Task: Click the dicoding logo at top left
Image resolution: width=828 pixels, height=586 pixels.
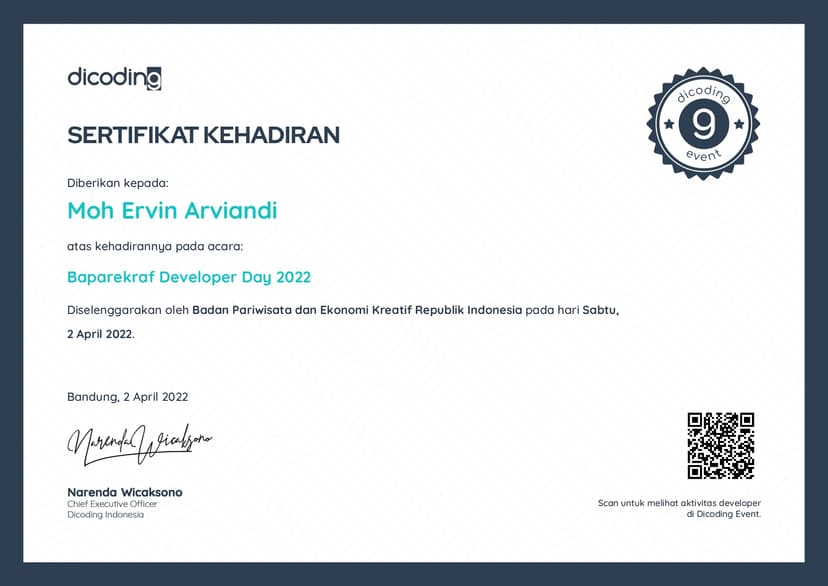Action: pos(114,78)
